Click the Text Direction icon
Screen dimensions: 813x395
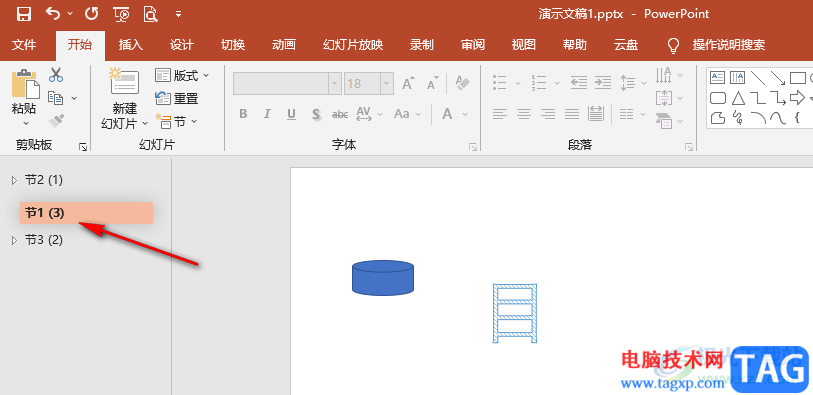pos(664,75)
